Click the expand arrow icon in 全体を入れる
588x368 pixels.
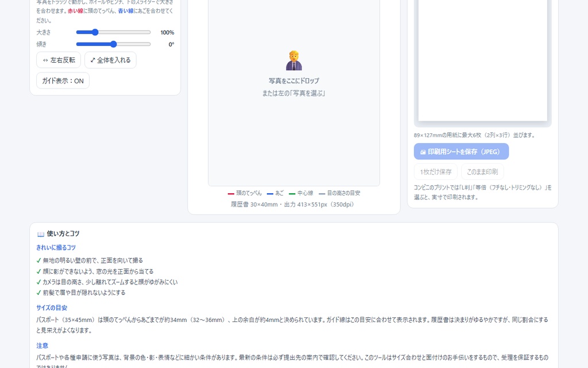click(x=92, y=60)
